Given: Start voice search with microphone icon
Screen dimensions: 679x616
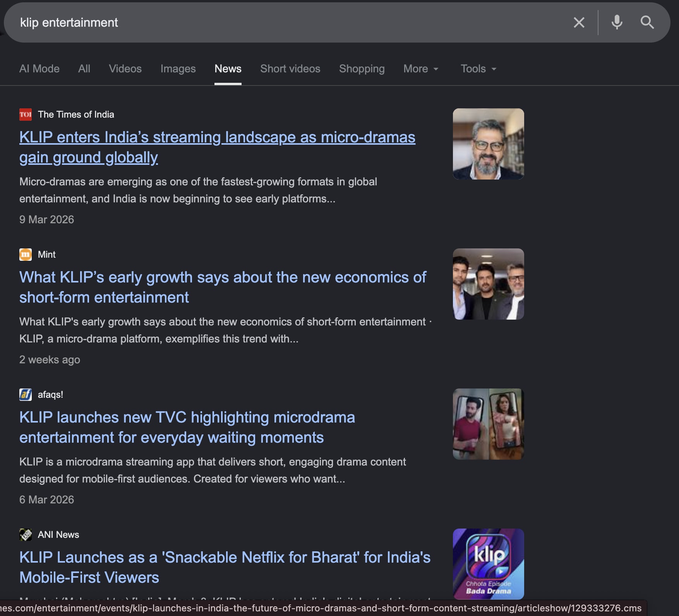Looking at the screenshot, I should tap(617, 22).
